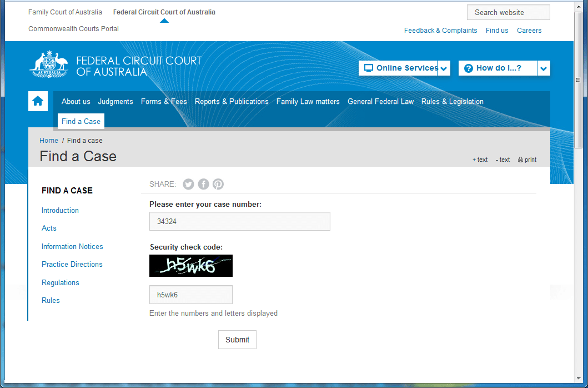Share page on Twitter

point(188,184)
